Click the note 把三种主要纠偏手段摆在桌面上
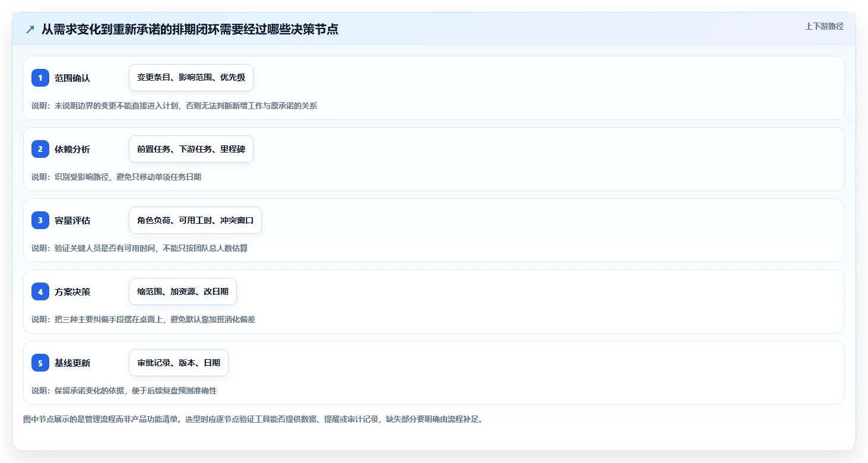868x463 pixels. [x=108, y=319]
